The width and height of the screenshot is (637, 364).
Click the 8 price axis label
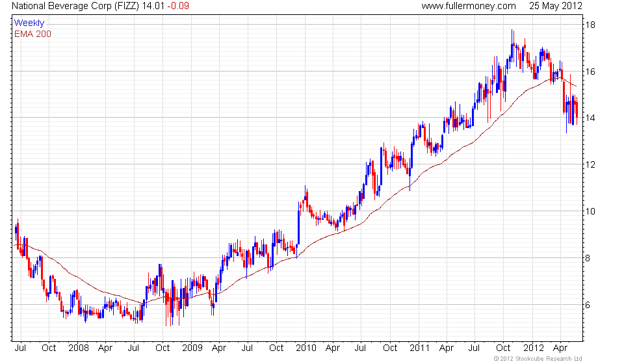[x=590, y=259]
